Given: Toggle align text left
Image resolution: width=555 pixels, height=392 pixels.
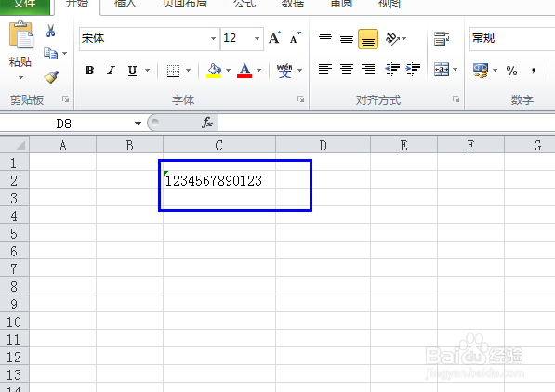Looking at the screenshot, I should 325,70.
